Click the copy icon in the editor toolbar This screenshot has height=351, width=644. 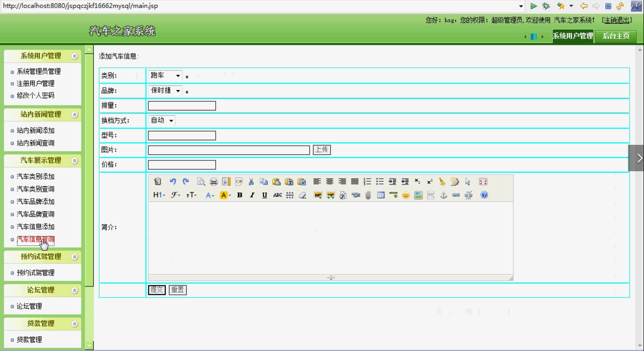coord(264,182)
